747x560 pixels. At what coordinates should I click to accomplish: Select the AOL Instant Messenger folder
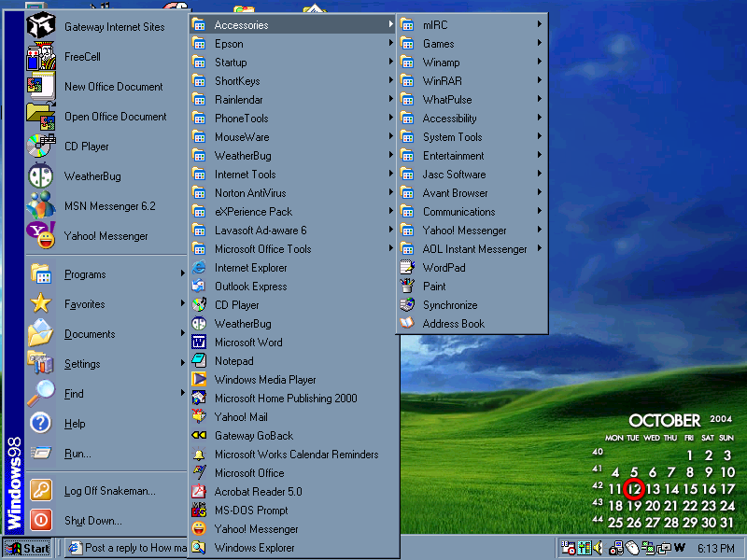[472, 249]
